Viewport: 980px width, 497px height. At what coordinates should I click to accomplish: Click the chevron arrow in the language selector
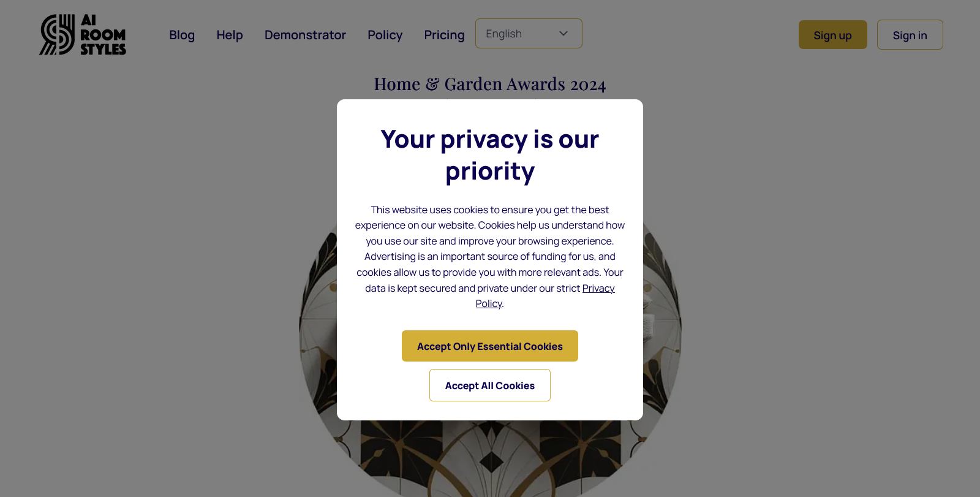coord(563,34)
